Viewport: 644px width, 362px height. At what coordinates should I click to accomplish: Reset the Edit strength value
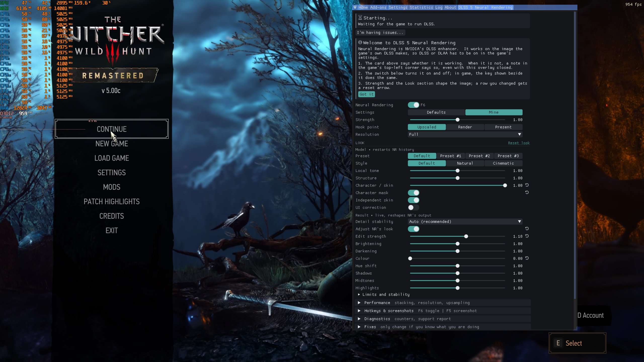[527, 236]
